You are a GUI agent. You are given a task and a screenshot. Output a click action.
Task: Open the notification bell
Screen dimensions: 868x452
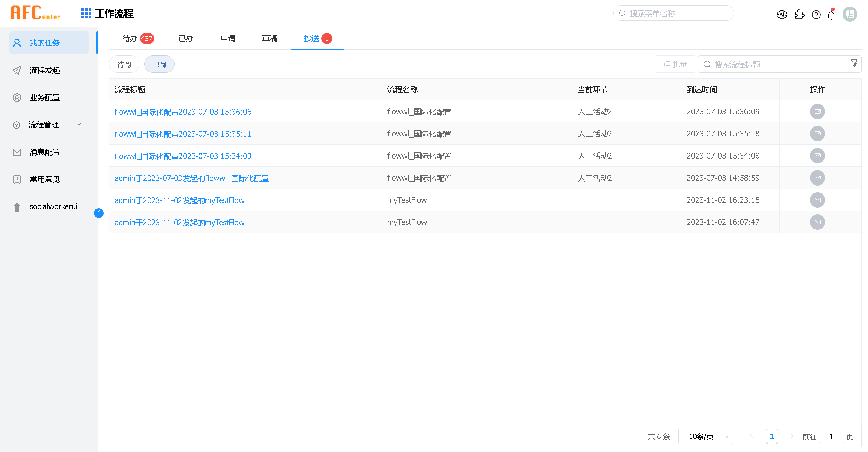[831, 15]
